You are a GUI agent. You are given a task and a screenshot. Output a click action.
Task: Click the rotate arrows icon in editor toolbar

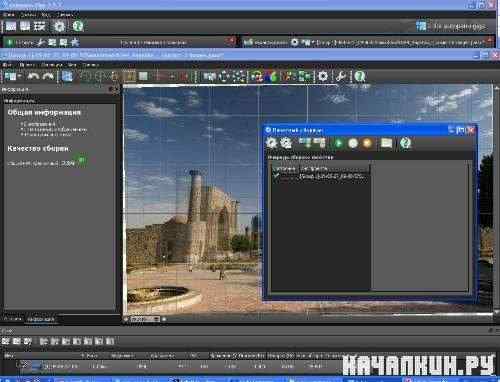tap(224, 76)
